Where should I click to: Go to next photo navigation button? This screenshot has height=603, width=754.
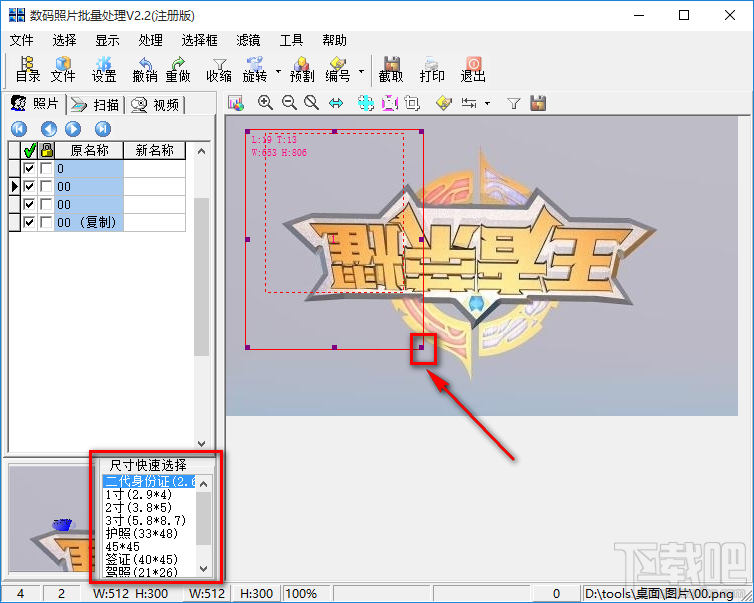tap(73, 129)
